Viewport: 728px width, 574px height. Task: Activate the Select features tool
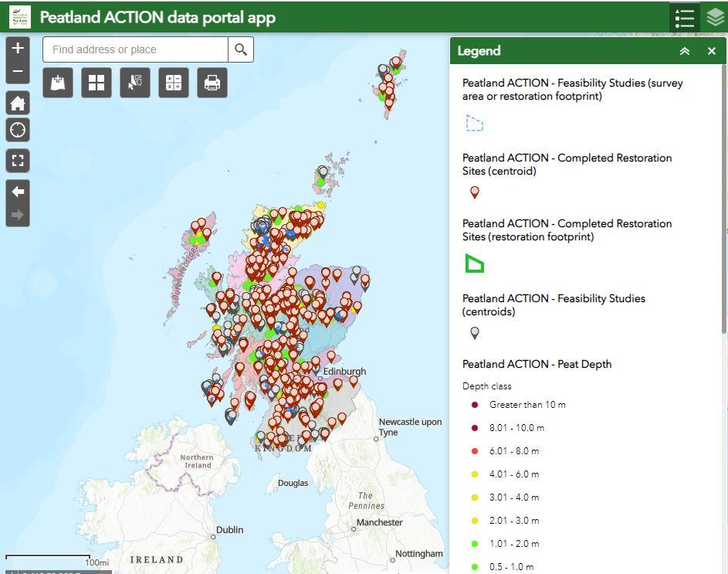[135, 83]
